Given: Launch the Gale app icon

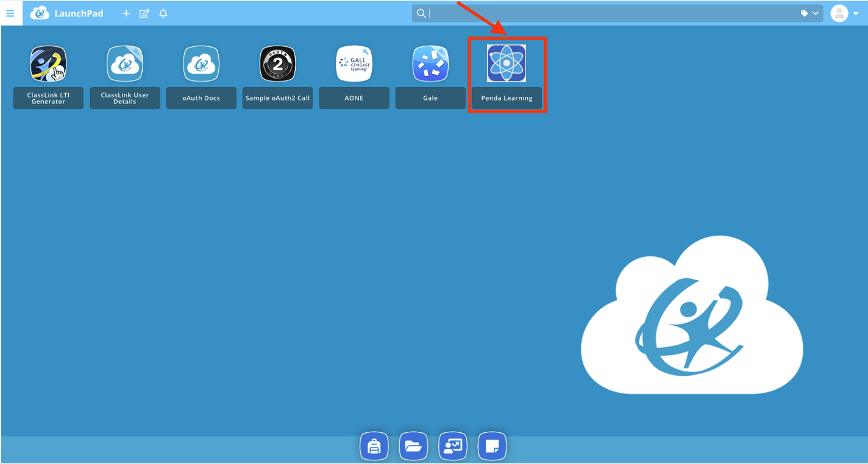Looking at the screenshot, I should click(x=430, y=64).
